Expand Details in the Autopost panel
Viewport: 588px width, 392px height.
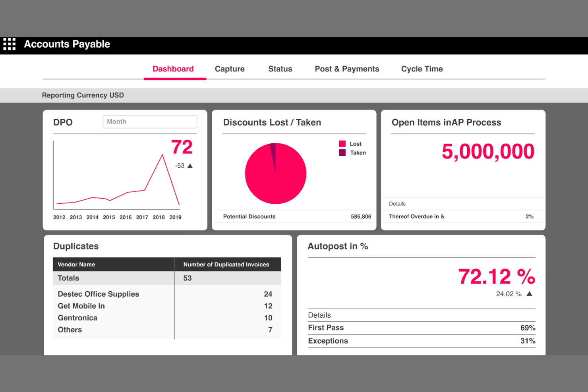tap(319, 315)
